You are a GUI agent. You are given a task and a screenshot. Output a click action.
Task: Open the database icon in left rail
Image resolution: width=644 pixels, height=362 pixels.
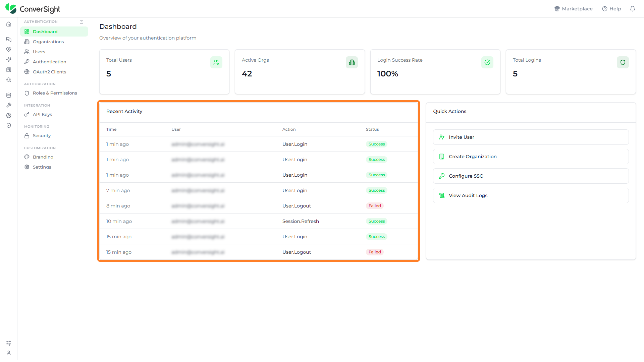click(9, 95)
